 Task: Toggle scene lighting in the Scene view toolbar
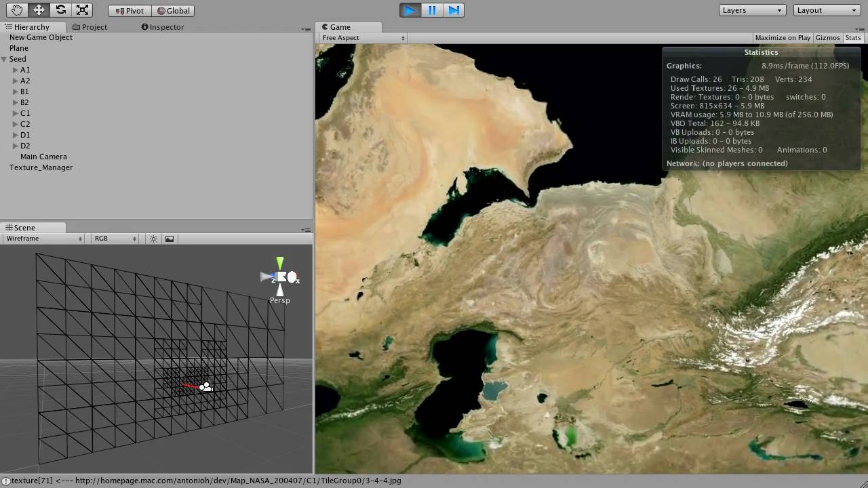click(x=153, y=239)
